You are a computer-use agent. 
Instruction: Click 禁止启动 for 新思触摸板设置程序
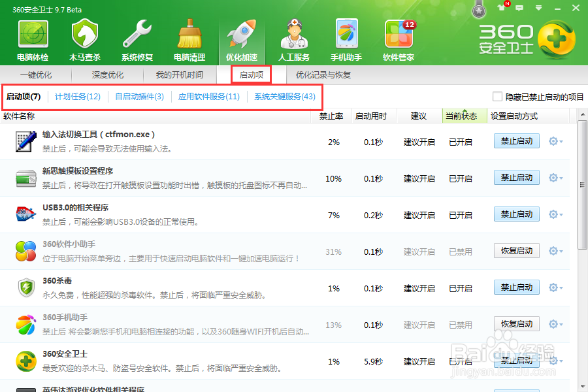coord(517,178)
